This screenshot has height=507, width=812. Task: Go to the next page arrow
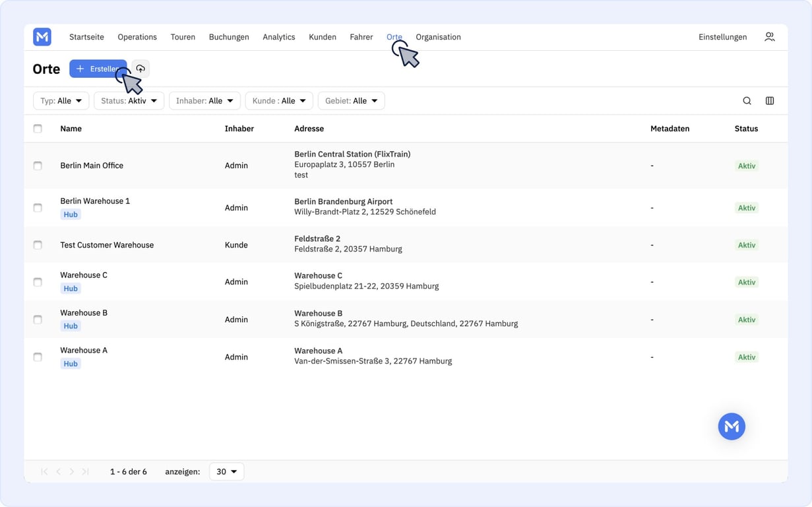72,471
